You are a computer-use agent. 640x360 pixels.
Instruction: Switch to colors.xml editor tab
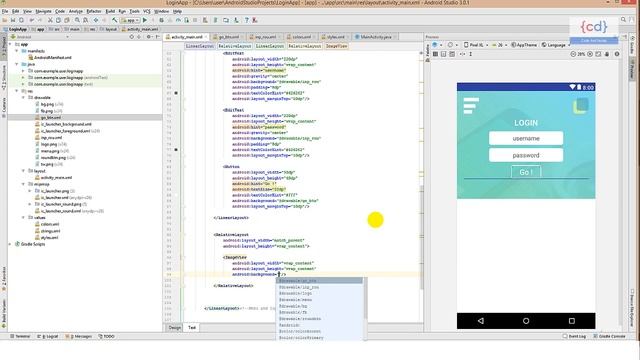(x=301, y=37)
